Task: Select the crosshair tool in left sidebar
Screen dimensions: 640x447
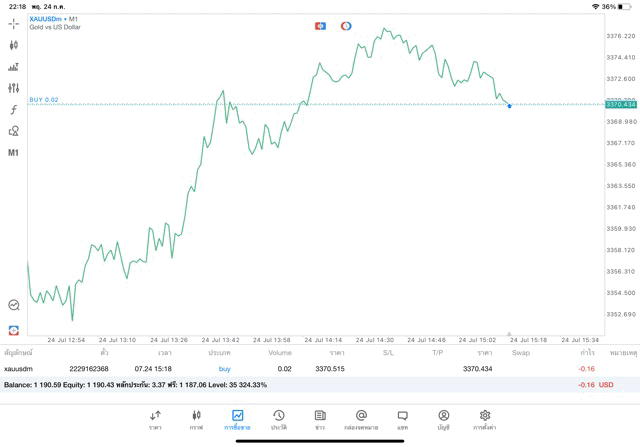Action: (x=14, y=23)
